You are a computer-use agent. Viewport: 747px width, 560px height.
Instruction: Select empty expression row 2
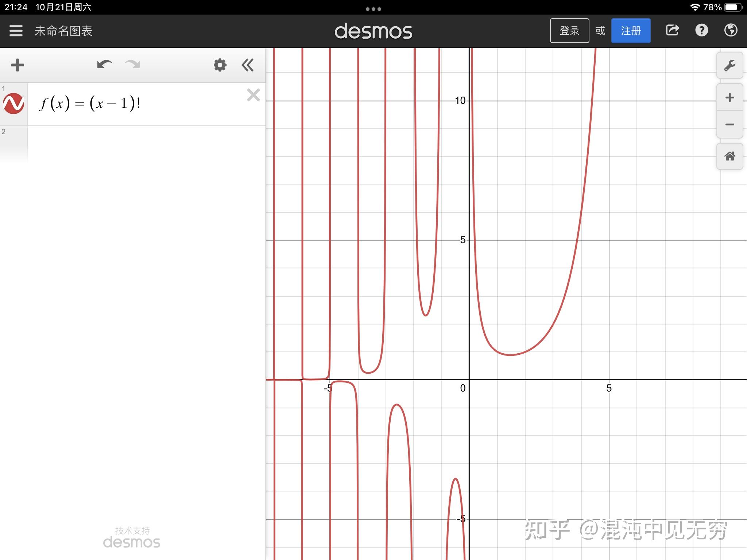tap(146, 144)
